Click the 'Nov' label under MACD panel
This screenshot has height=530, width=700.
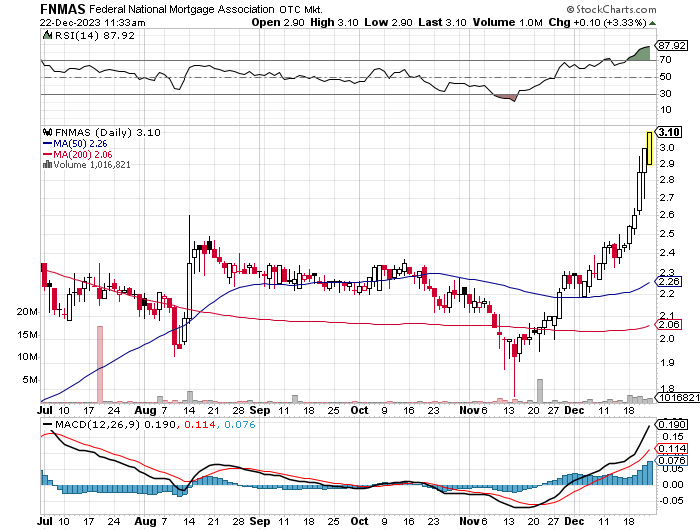point(469,521)
